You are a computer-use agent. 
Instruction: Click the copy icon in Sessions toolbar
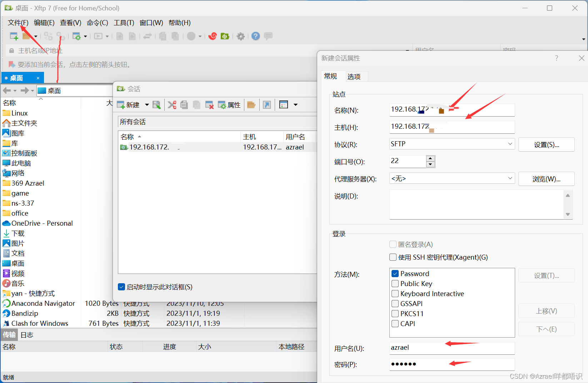pos(184,105)
